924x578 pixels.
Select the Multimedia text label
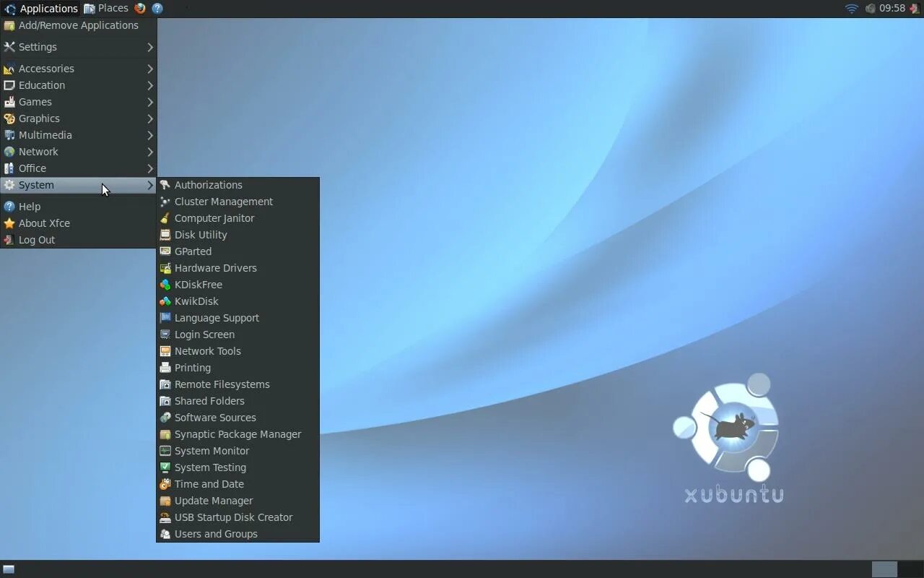coord(45,135)
